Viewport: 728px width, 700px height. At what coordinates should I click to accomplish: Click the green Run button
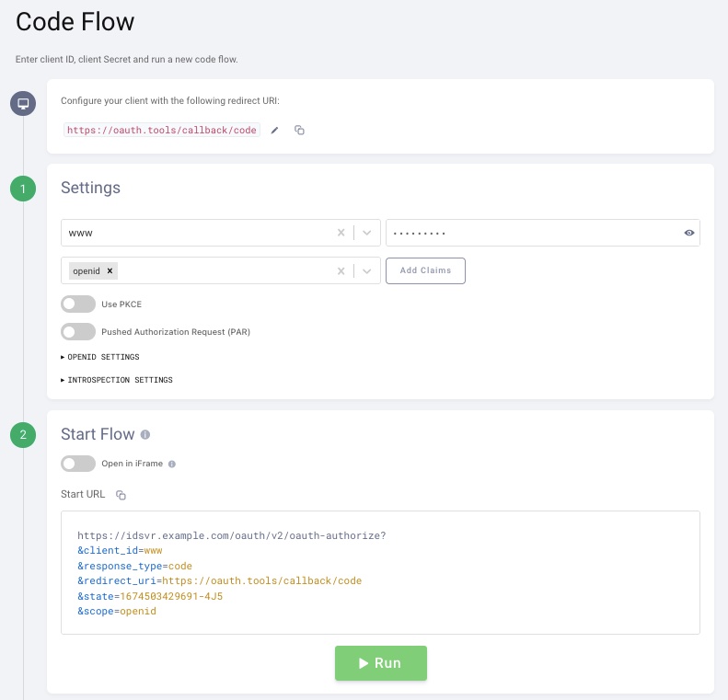[x=381, y=663]
